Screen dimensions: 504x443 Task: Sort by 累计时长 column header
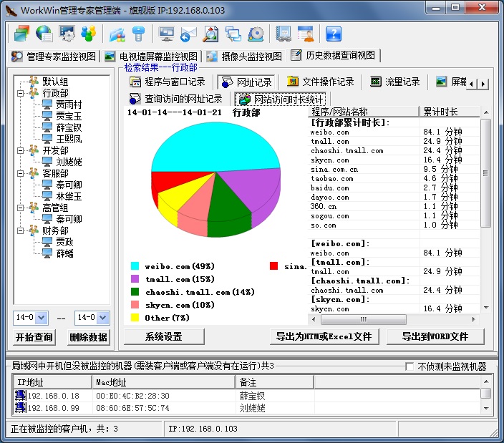[450, 112]
